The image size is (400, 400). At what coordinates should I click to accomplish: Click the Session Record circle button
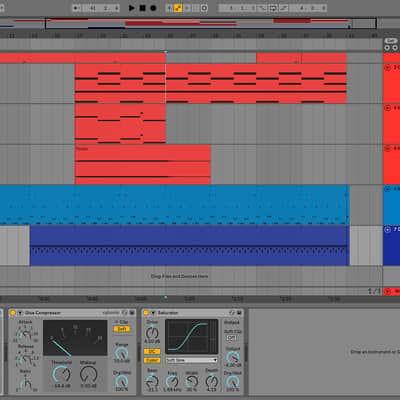204,8
